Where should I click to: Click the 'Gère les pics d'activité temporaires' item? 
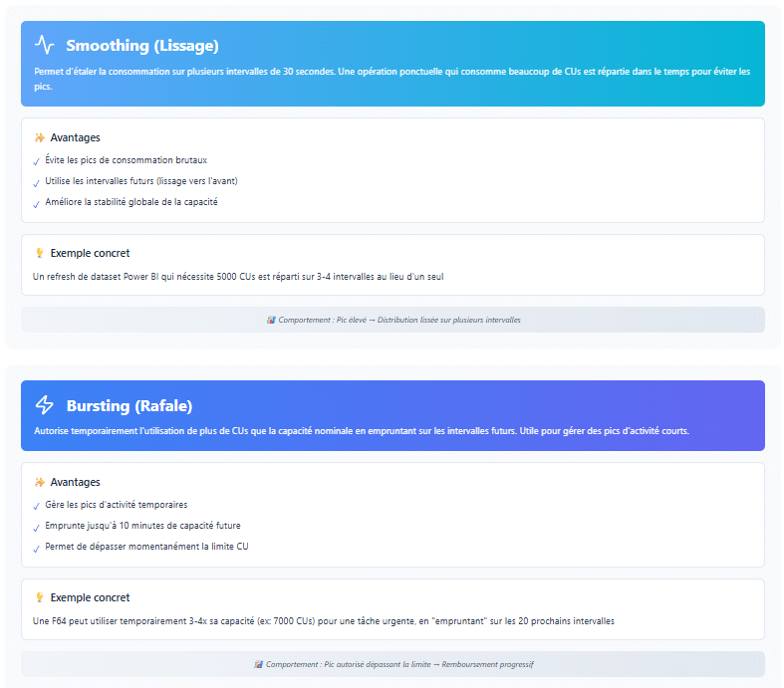[116, 505]
